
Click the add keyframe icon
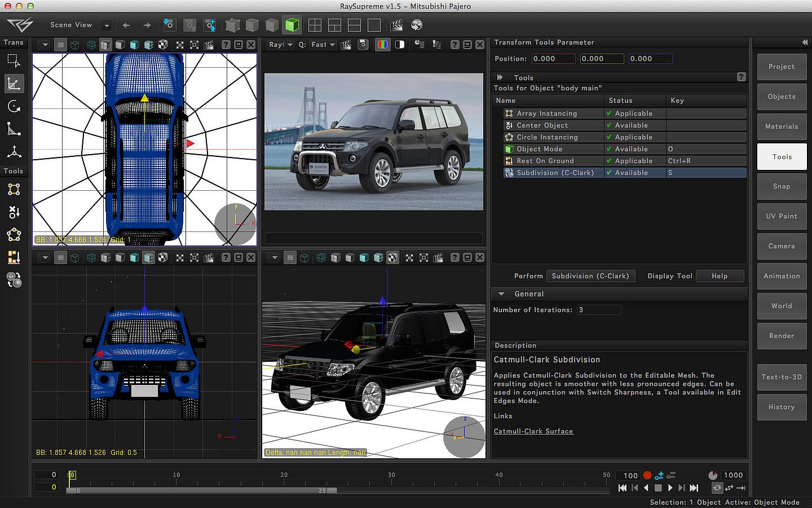pos(659,475)
